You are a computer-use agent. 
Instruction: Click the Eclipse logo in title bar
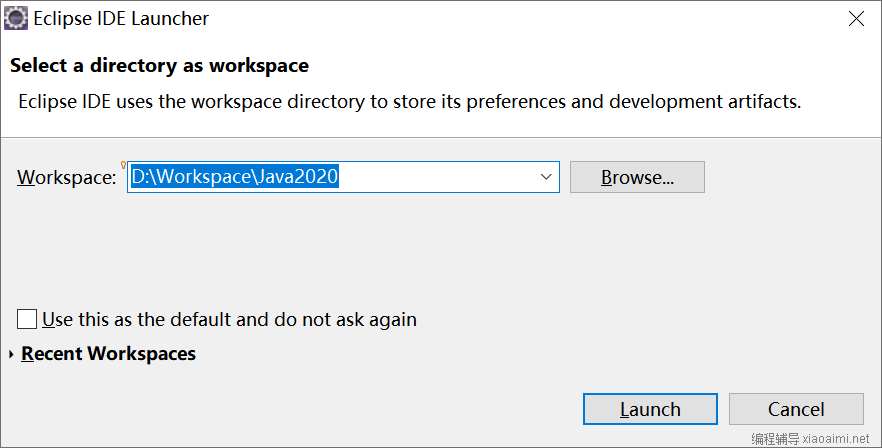pyautogui.click(x=16, y=18)
